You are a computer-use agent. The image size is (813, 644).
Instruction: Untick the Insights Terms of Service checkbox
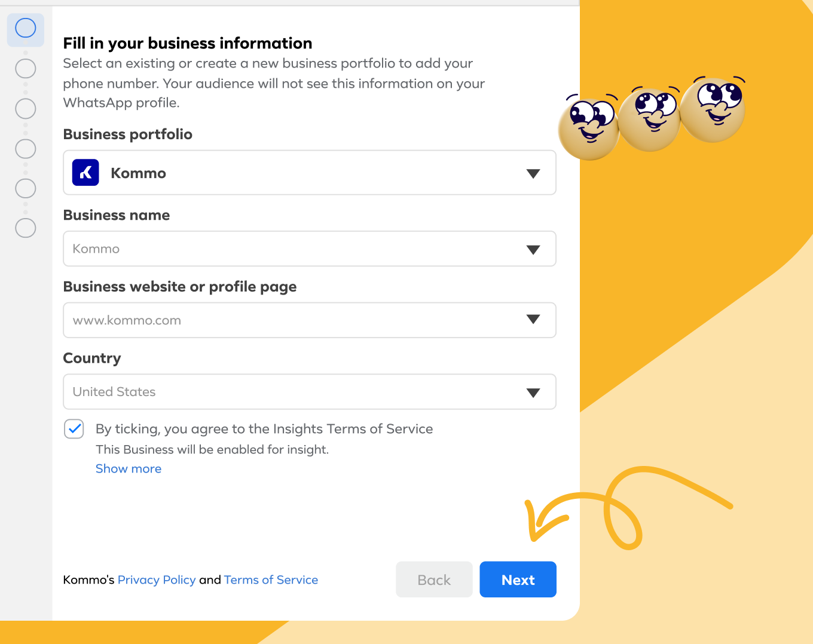(x=74, y=429)
